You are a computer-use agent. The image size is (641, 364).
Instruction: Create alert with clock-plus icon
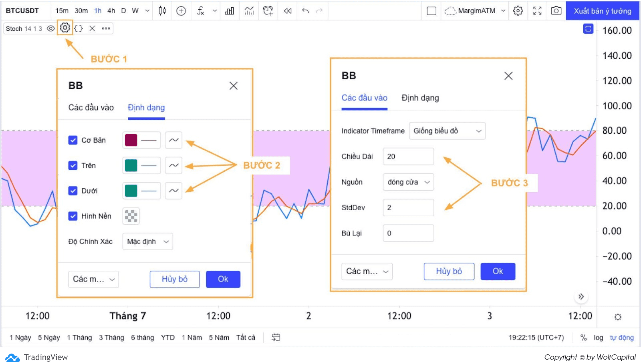(268, 11)
